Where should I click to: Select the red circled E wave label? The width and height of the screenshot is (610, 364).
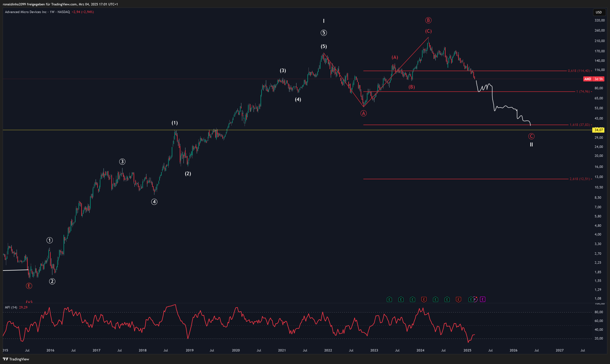point(29,286)
